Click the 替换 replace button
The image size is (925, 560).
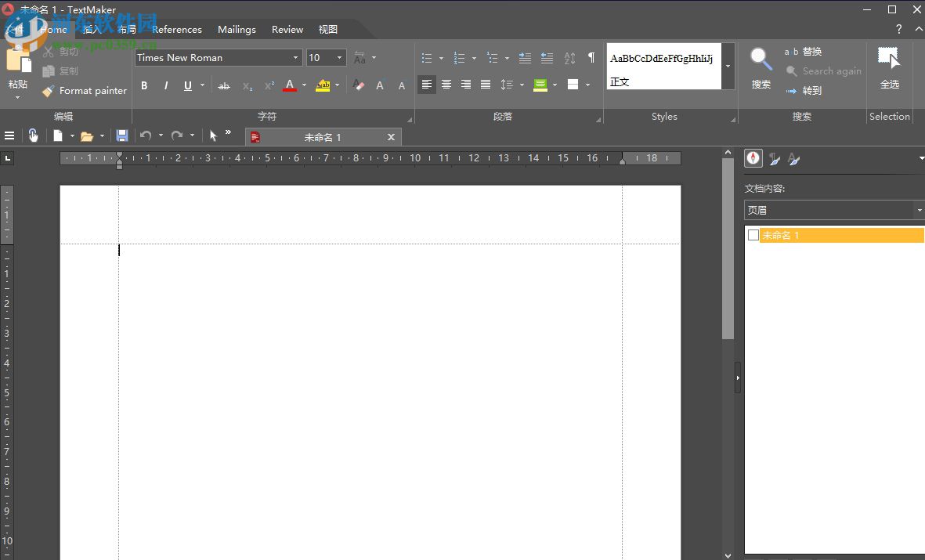[804, 52]
